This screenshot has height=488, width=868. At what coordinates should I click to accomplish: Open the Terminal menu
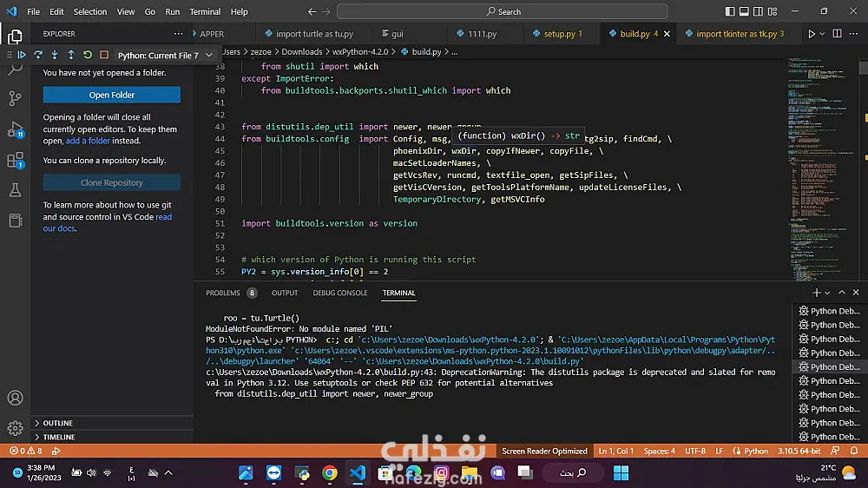[x=205, y=11]
